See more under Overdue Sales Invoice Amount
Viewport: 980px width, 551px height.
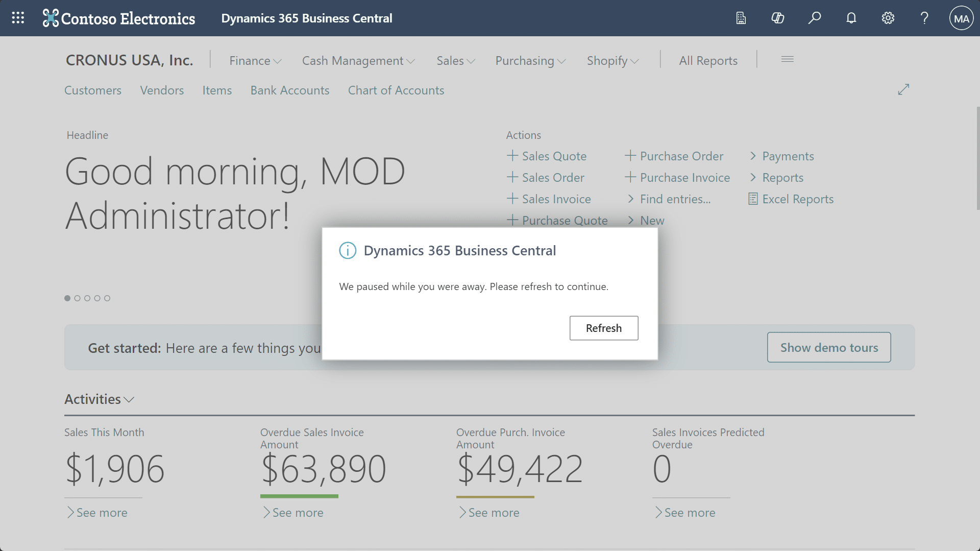point(293,513)
